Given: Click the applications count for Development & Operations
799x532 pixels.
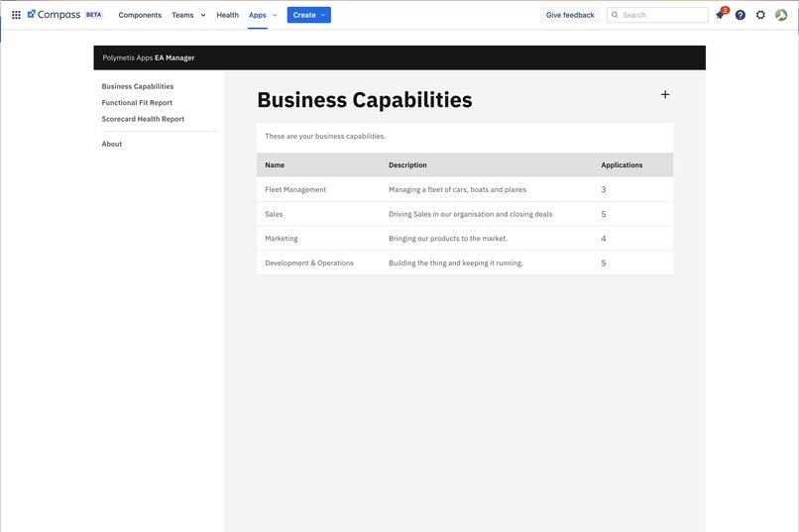Looking at the screenshot, I should click(x=604, y=263).
